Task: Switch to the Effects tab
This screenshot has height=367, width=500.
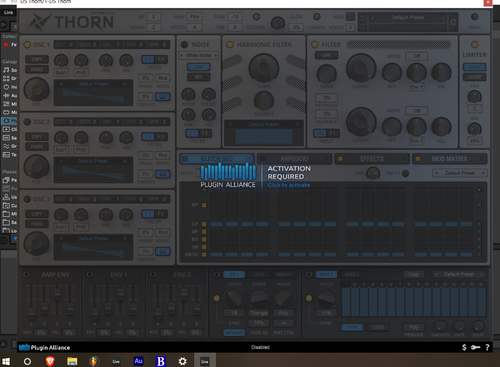Action: point(372,159)
